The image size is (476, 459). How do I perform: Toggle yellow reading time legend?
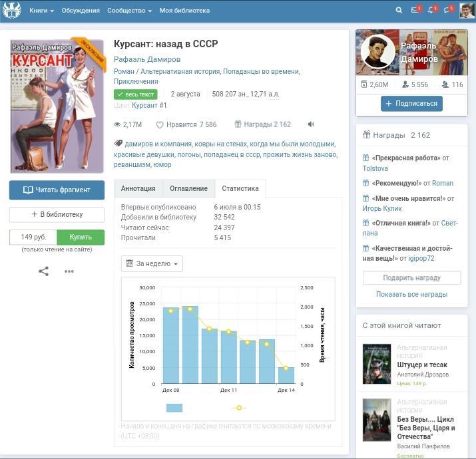coord(238,408)
